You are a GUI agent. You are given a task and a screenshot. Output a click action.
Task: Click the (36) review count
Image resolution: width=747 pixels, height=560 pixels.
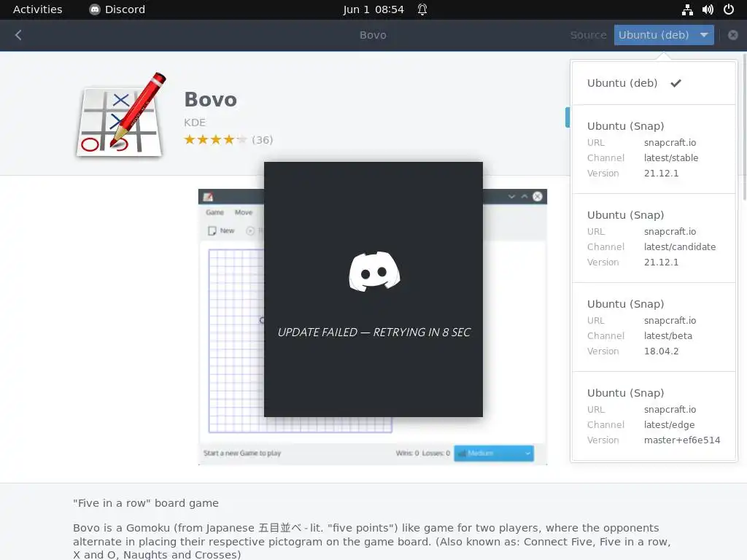[x=262, y=139]
